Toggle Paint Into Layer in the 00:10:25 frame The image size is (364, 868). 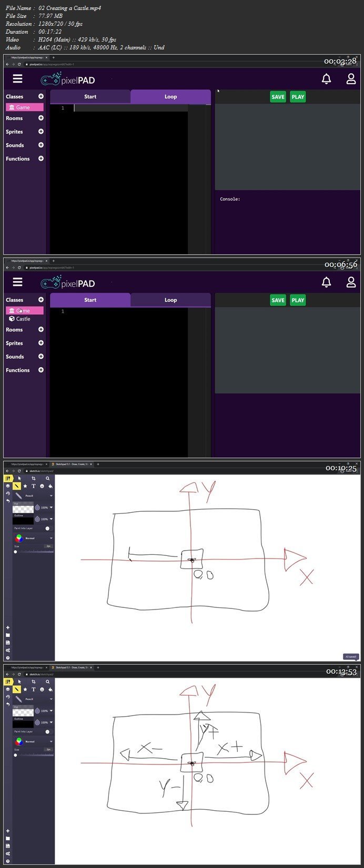(48, 528)
